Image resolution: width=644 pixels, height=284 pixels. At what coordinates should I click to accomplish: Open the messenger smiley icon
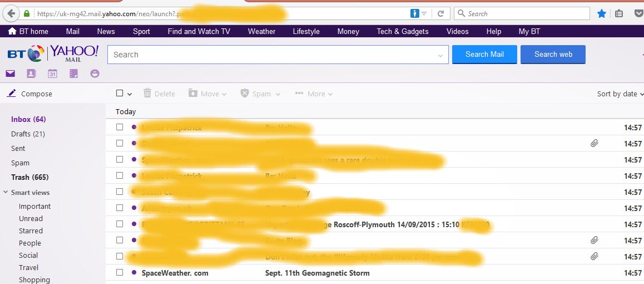pos(95,74)
